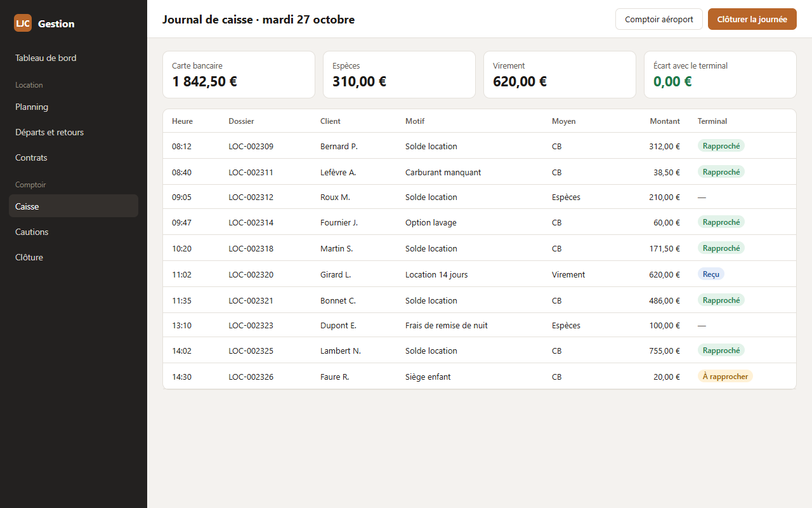Click the Virement total card

(560, 75)
